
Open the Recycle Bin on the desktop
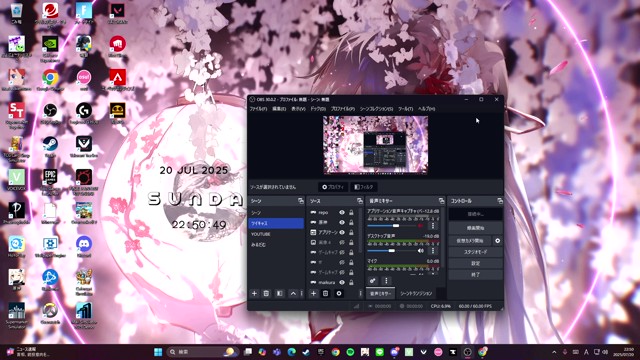click(x=16, y=12)
